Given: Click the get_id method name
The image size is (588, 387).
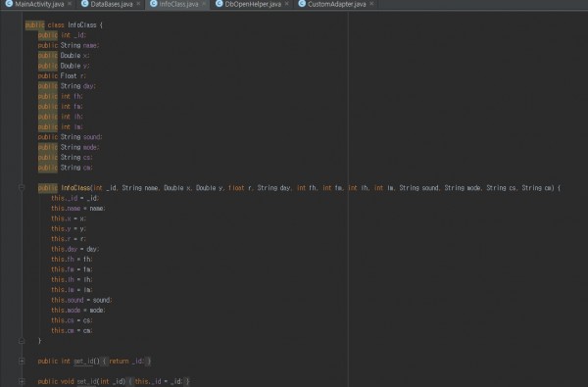Looking at the screenshot, I should click(83, 362).
